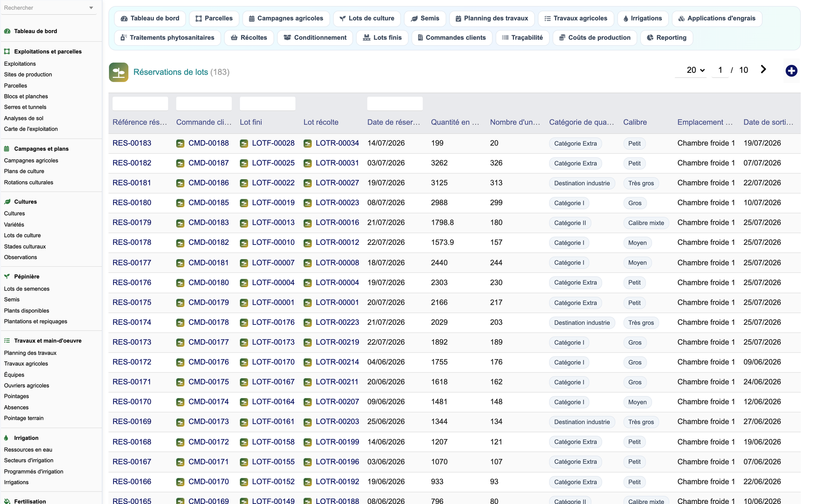
Task: Click the Réservations de lots page icon
Action: click(x=119, y=72)
